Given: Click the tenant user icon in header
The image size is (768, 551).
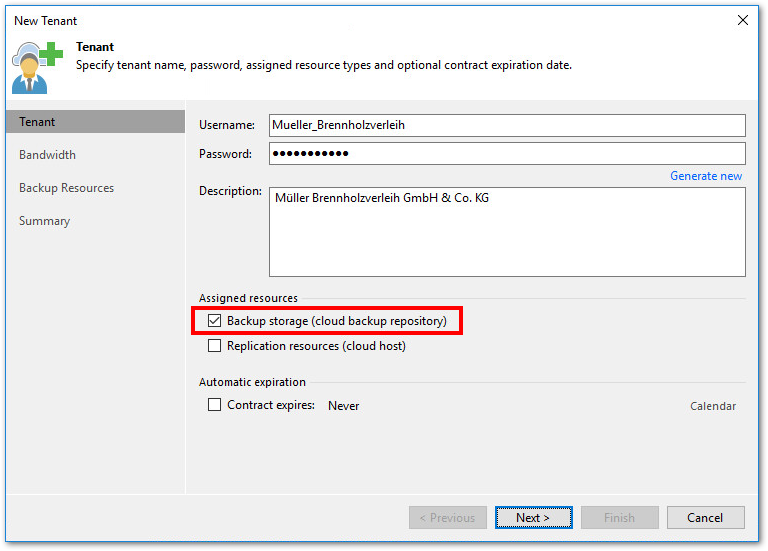Looking at the screenshot, I should point(36,67).
